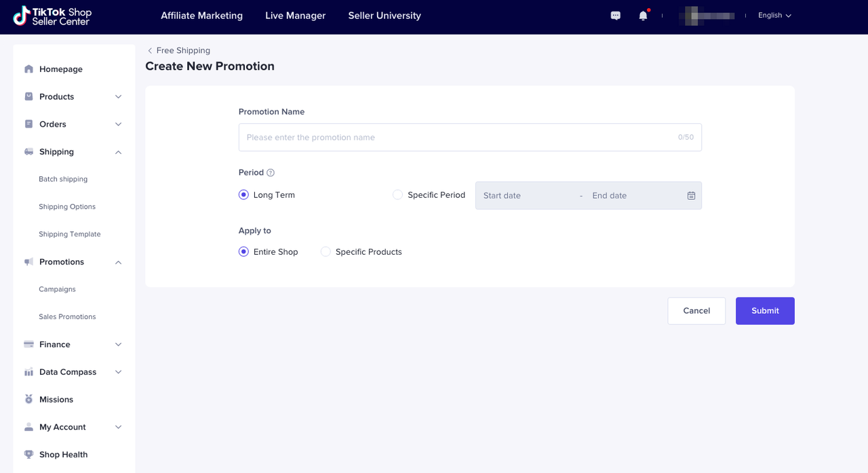Select the Specific Products radio option
Screen dimensions: 868x473
[x=325, y=252]
